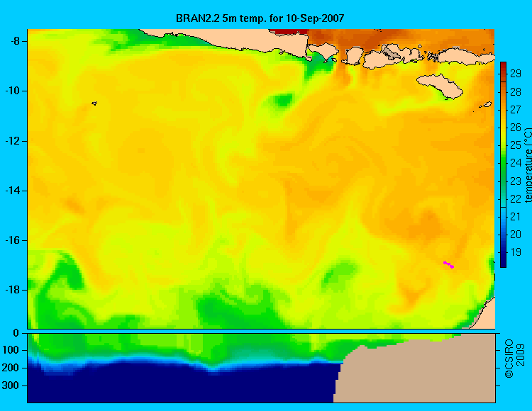Click the magenta drifter track marker
The image size is (532, 411).
point(448,264)
